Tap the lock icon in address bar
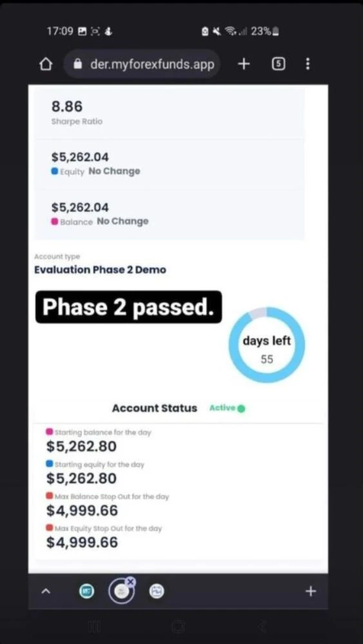Viewport: 363px width, 644px height. [78, 64]
